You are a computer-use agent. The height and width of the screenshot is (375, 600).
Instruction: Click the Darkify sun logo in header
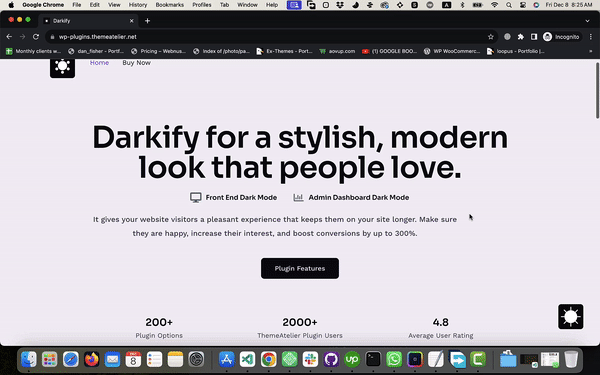pos(62,68)
